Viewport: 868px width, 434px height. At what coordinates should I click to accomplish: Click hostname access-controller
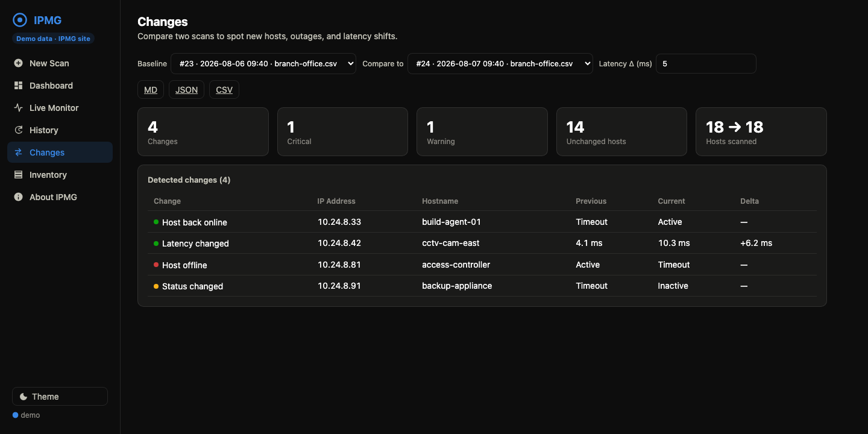pyautogui.click(x=456, y=265)
